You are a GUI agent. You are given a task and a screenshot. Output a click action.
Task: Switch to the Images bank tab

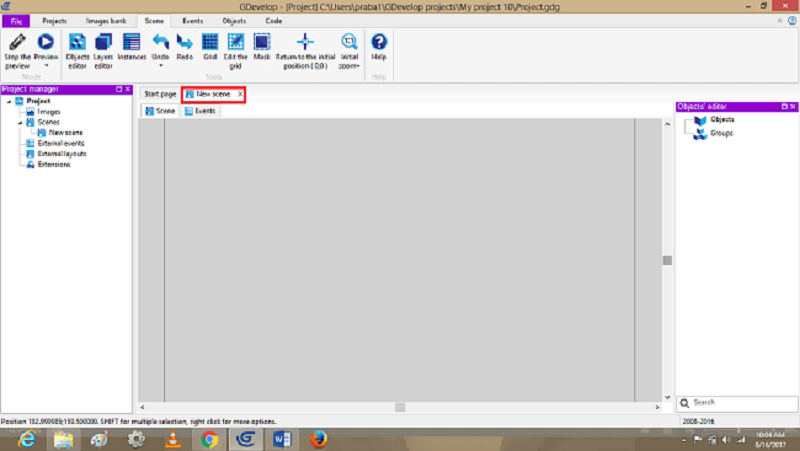[x=106, y=21]
